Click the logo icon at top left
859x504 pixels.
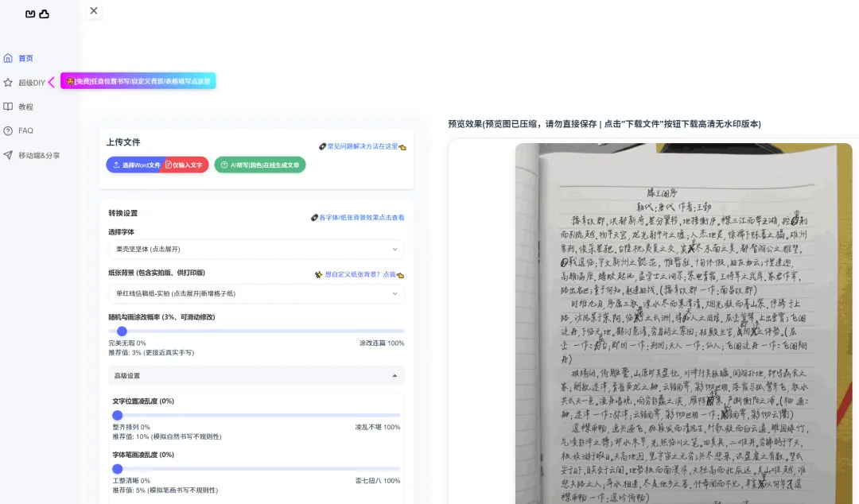pyautogui.click(x=37, y=14)
